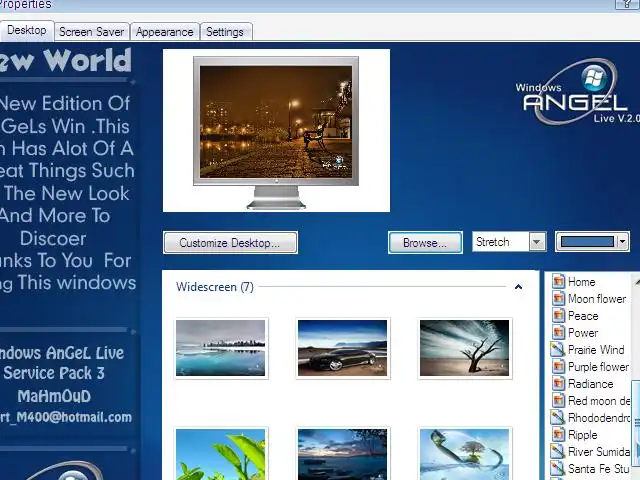Select the 'Home' list entry text

(x=582, y=282)
